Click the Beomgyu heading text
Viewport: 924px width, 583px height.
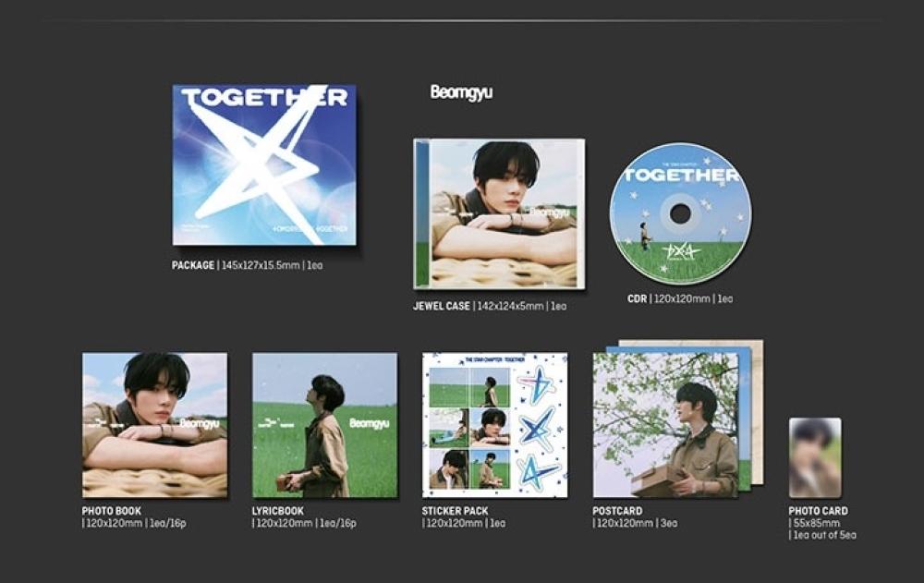(x=461, y=92)
